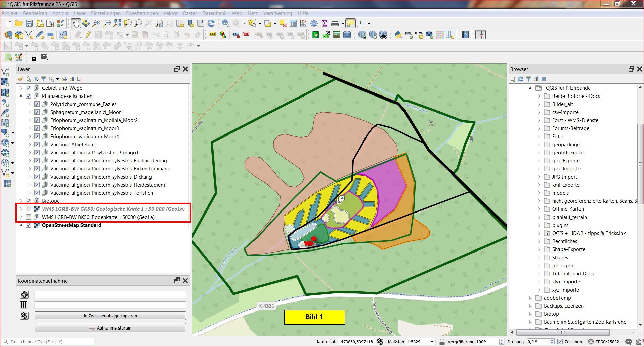Collapse the Pflanzengesellschaften layer group
This screenshot has height=347, width=644.
tap(21, 96)
